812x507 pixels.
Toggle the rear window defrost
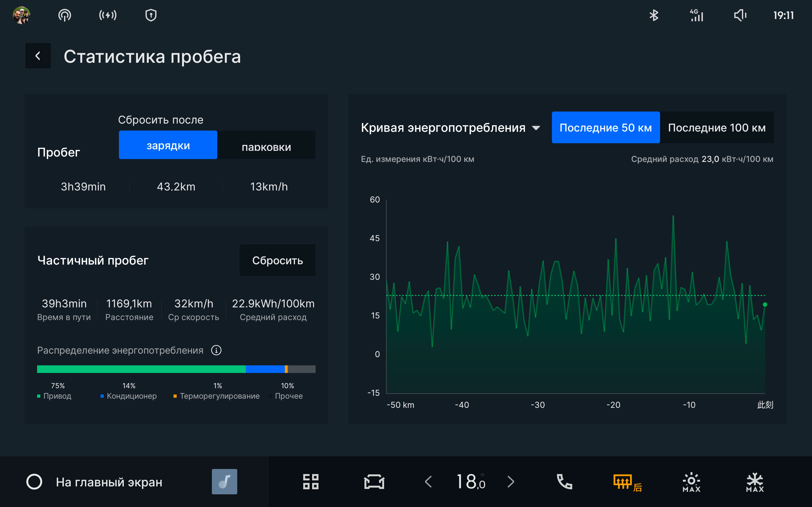pyautogui.click(x=627, y=482)
